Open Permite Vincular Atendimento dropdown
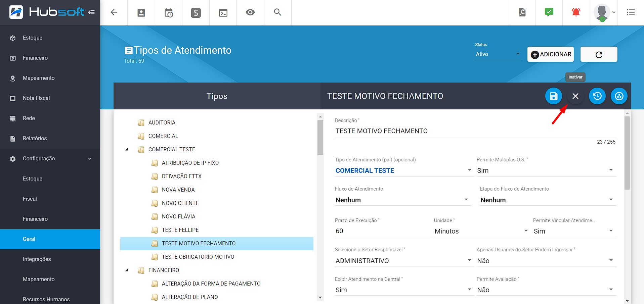Screen dimensions: 644x304 574,231
